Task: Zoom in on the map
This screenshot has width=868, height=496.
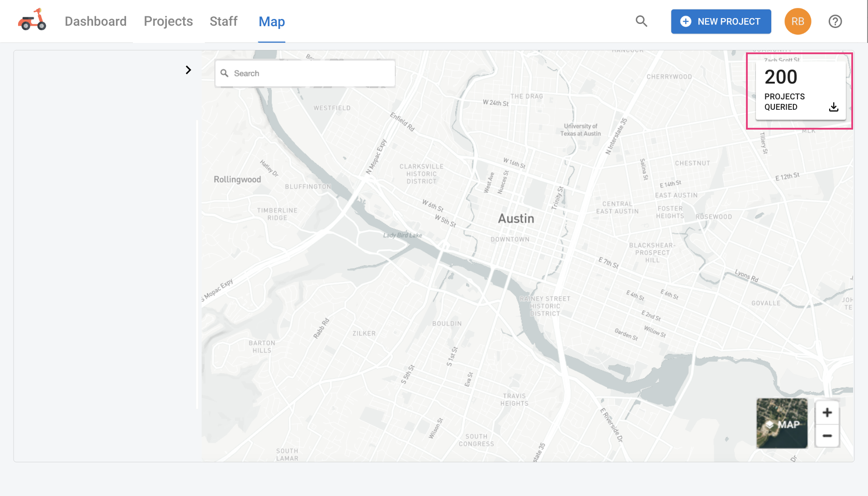Action: 827,412
